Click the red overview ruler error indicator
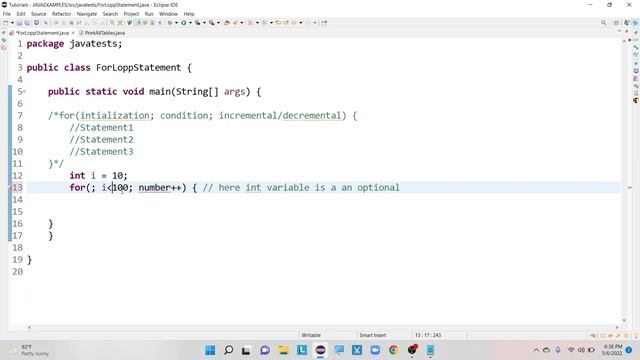Viewport: 640px width, 360px height. (x=629, y=40)
